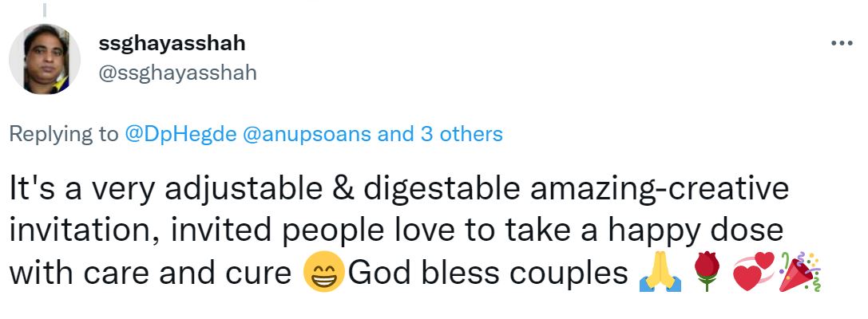The width and height of the screenshot is (868, 319).
Task: Click the revolving hearts emoji
Action: 751,273
